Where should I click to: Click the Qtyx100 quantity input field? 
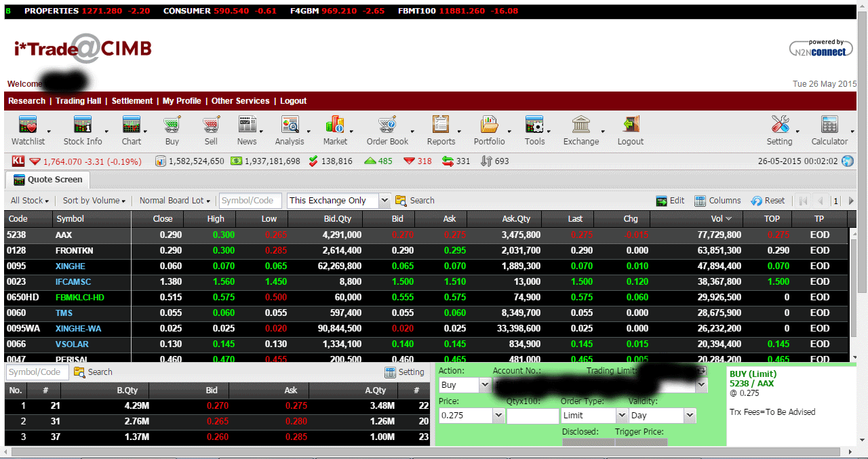533,416
